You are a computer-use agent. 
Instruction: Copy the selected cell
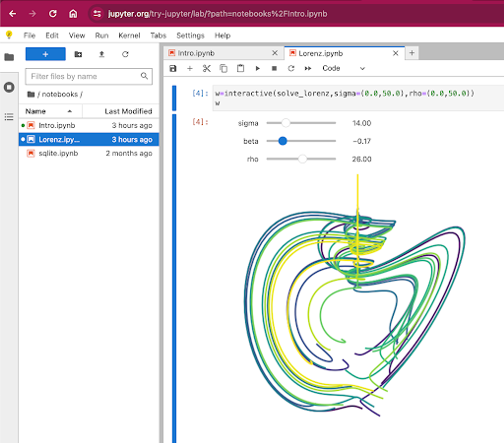click(223, 68)
